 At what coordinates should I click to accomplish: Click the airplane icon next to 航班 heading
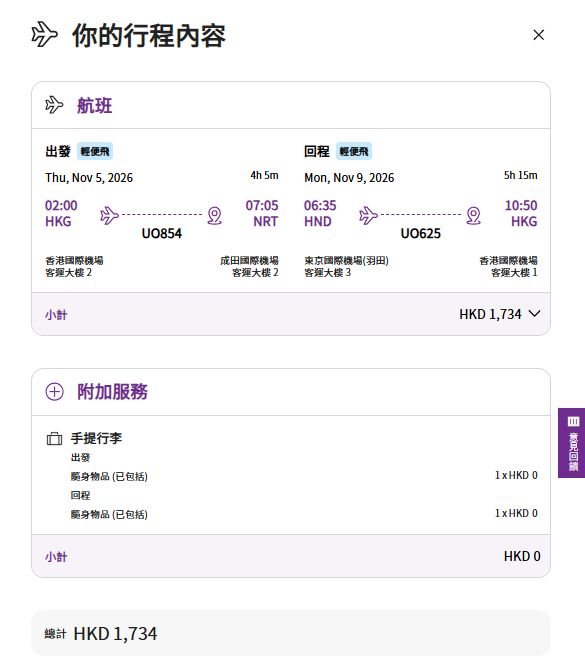54,105
